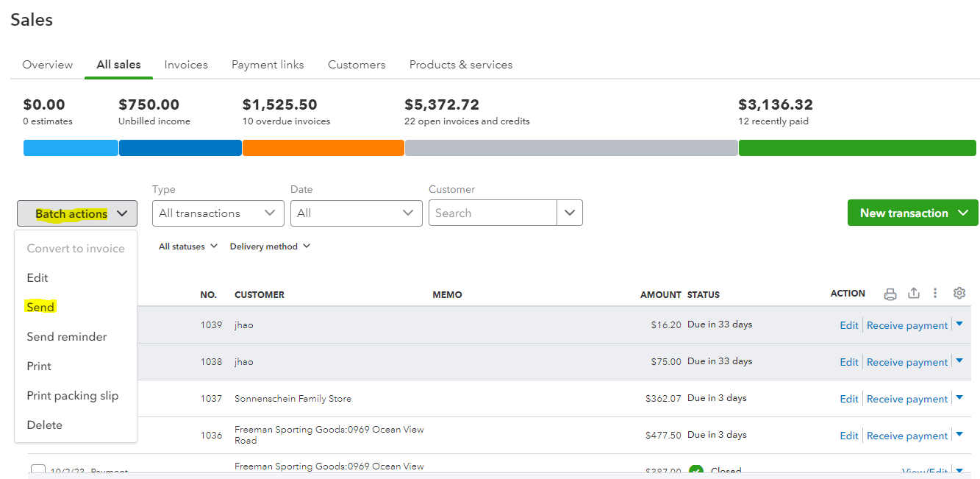Click the Customer search field
This screenshot has width=980, height=479.
click(493, 213)
